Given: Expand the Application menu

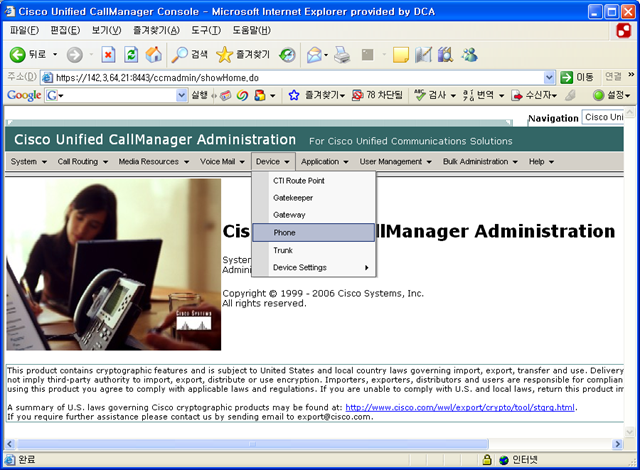Looking at the screenshot, I should click(324, 162).
